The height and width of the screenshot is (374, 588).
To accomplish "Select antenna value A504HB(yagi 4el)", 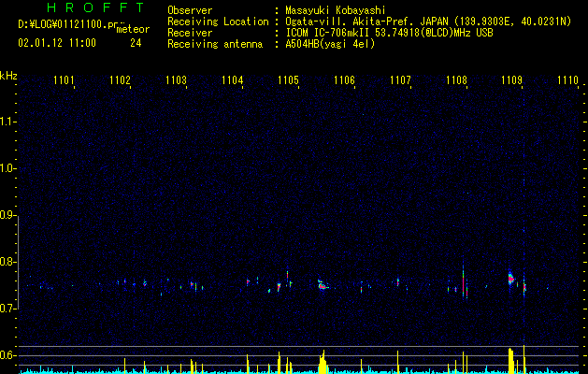I will coord(330,44).
